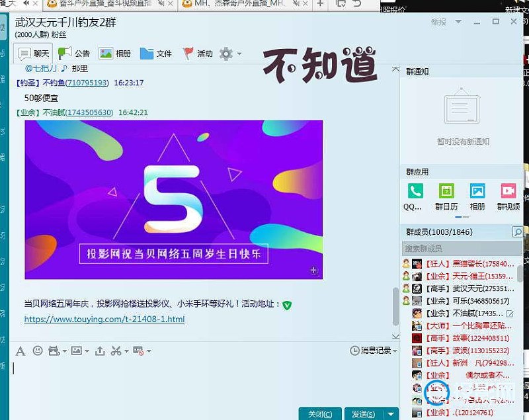
Task: Click the 关闭(C) button
Action: click(x=320, y=414)
